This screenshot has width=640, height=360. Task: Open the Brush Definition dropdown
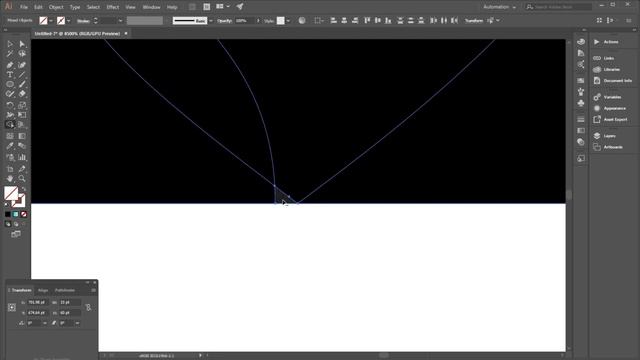211,20
